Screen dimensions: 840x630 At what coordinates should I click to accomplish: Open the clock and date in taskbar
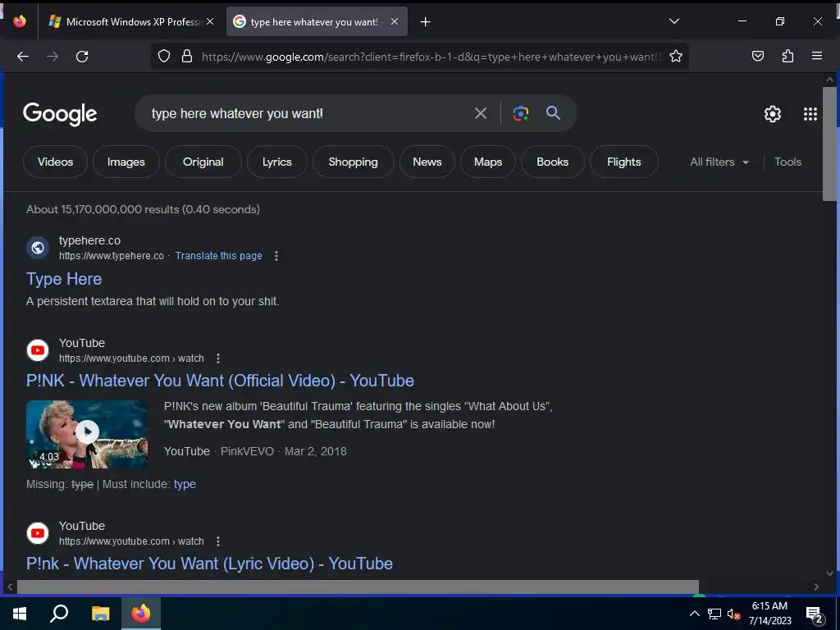(x=769, y=614)
